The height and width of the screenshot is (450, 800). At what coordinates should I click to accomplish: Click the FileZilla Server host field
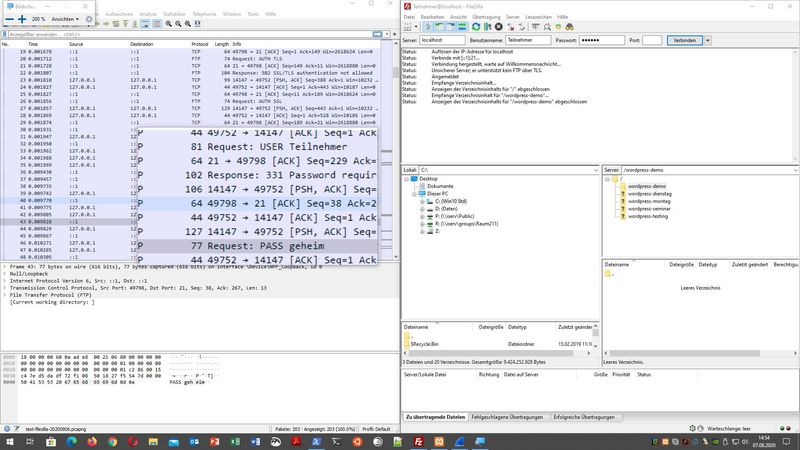442,40
